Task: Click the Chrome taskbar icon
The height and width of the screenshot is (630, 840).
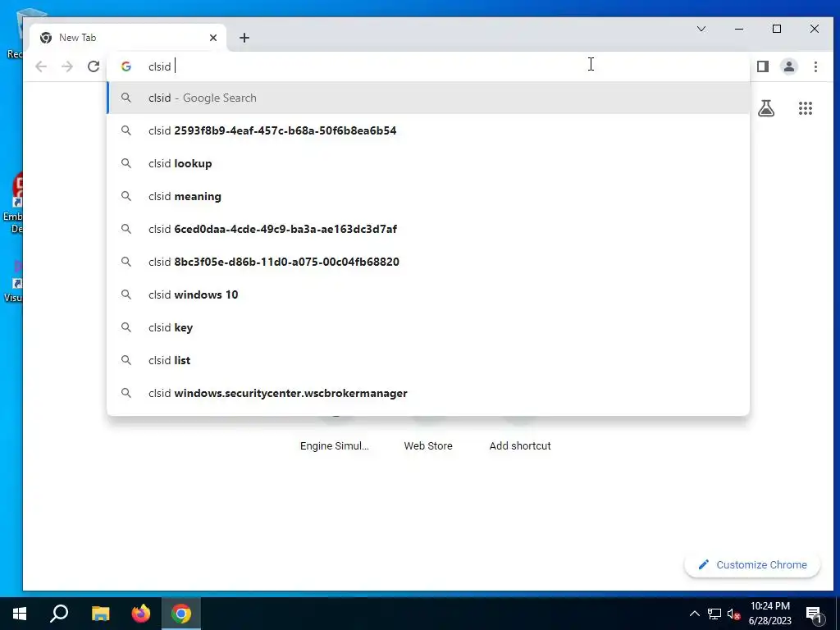Action: tap(181, 614)
